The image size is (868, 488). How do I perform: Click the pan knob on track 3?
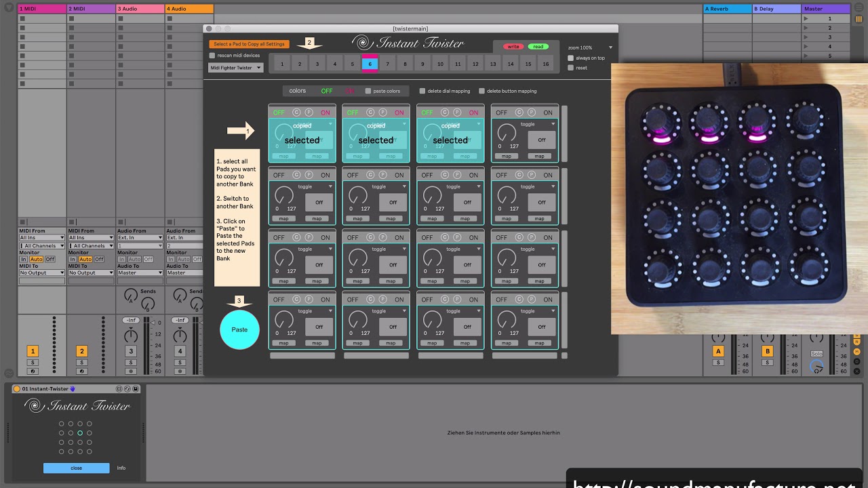tap(131, 335)
